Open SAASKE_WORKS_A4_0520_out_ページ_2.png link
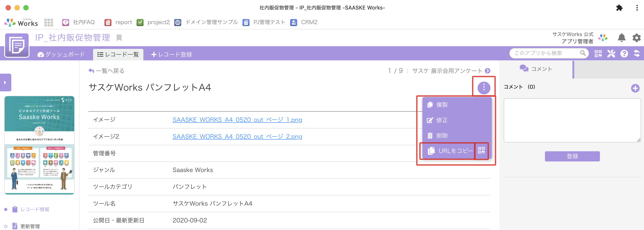This screenshot has width=644, height=230. point(237,137)
